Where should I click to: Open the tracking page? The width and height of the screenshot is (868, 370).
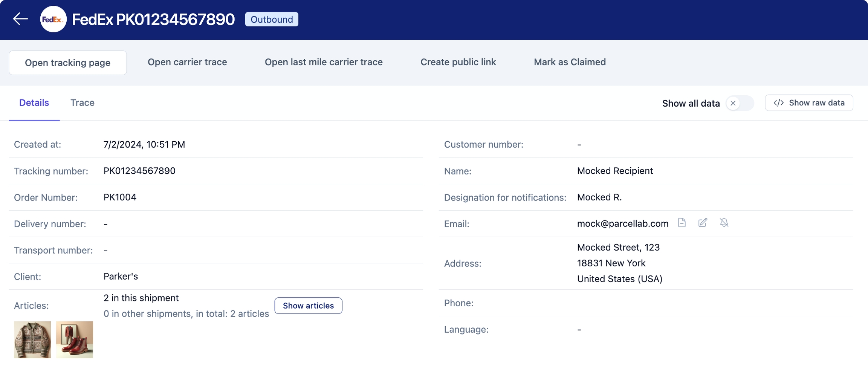68,63
